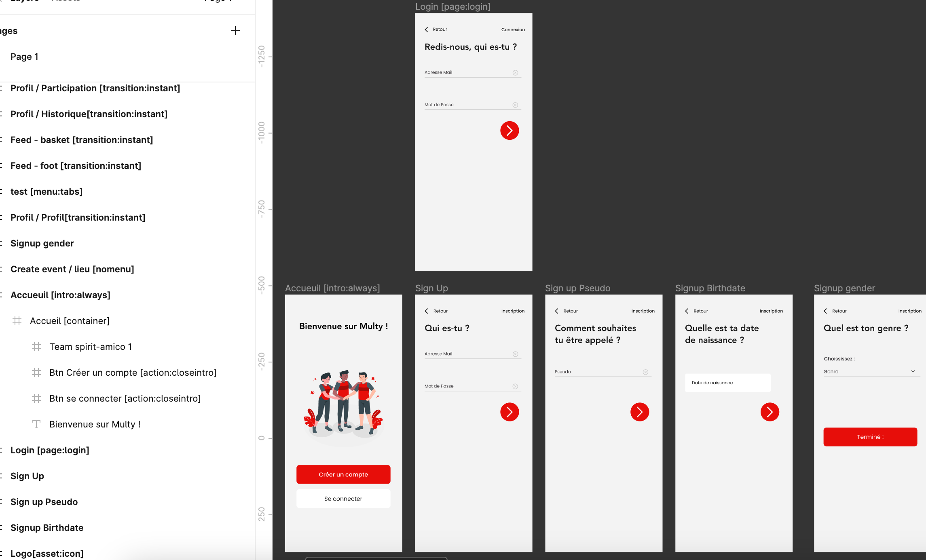This screenshot has width=926, height=560.
Task: Select the Signup Birthdate layer in the list
Action: point(47,528)
